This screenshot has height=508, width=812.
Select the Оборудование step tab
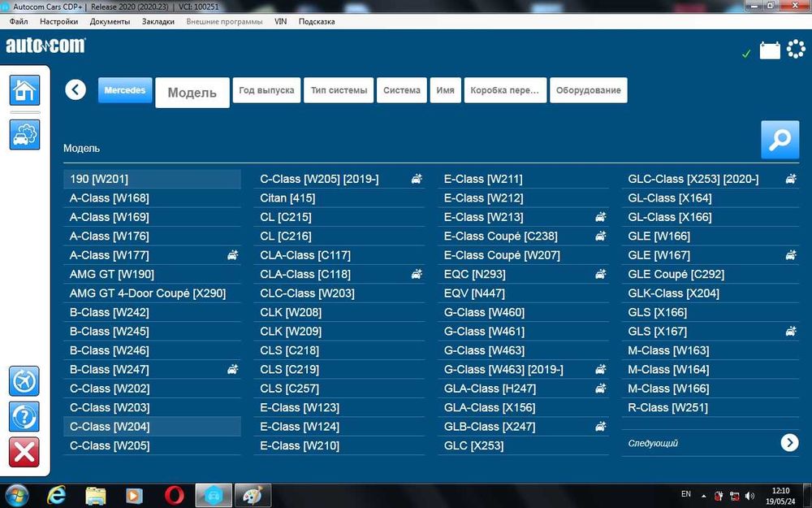[588, 90]
